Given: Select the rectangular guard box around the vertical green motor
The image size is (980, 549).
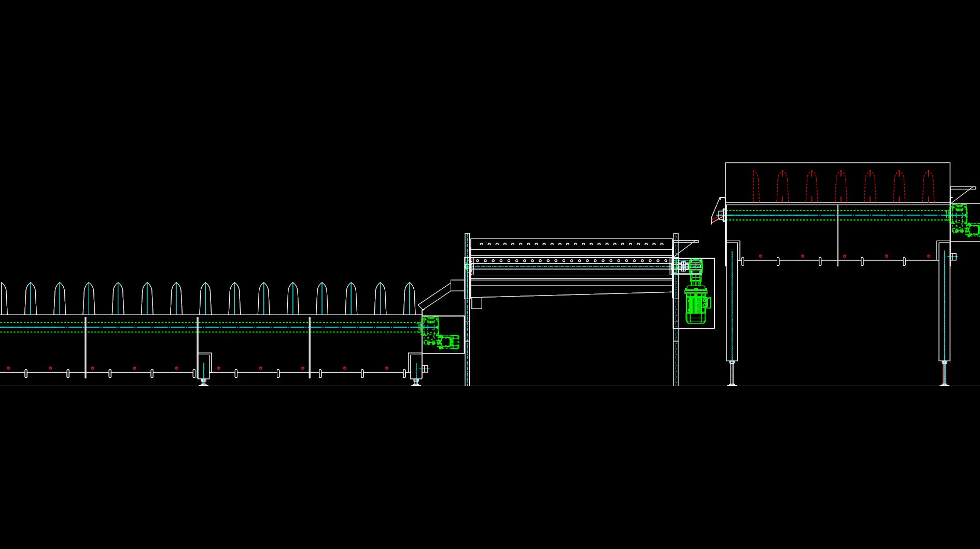Looking at the screenshot, I should (x=694, y=293).
